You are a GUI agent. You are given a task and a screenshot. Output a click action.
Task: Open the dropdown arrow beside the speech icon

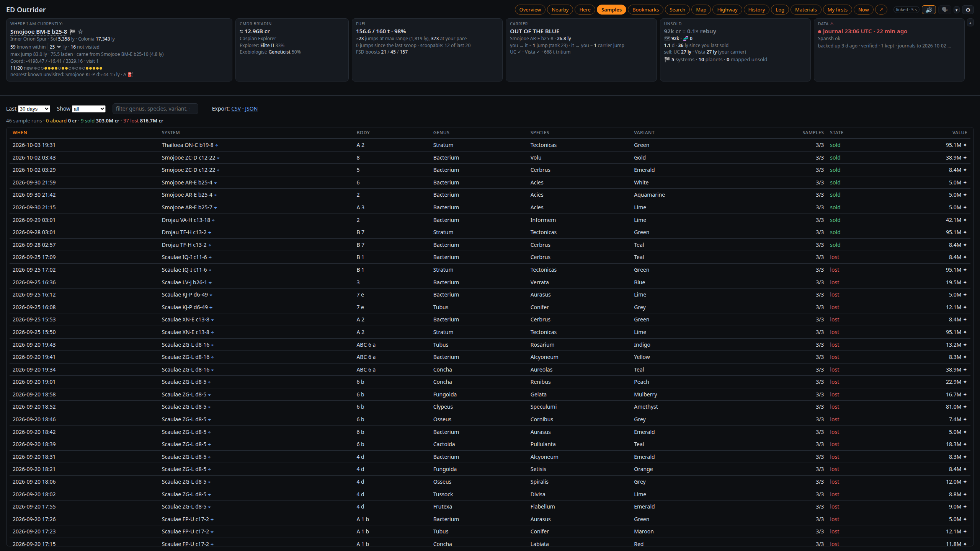(956, 10)
